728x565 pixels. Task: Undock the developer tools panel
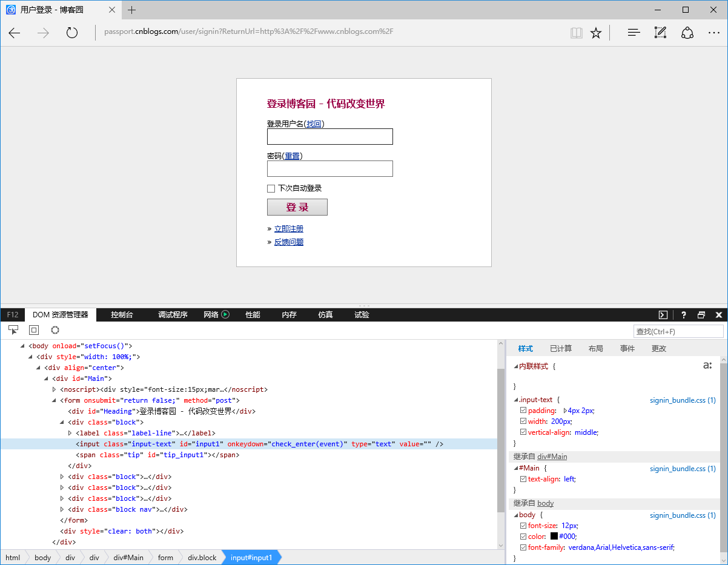[701, 315]
